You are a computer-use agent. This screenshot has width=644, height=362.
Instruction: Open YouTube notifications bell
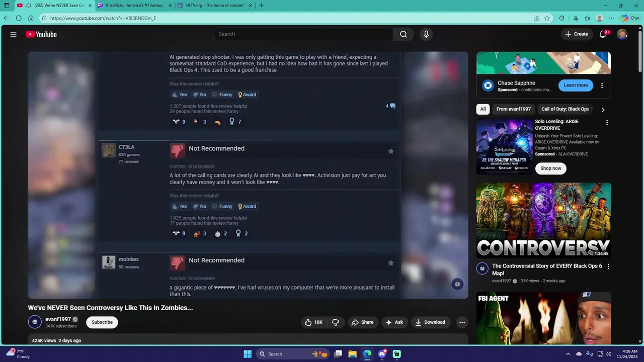tap(603, 34)
